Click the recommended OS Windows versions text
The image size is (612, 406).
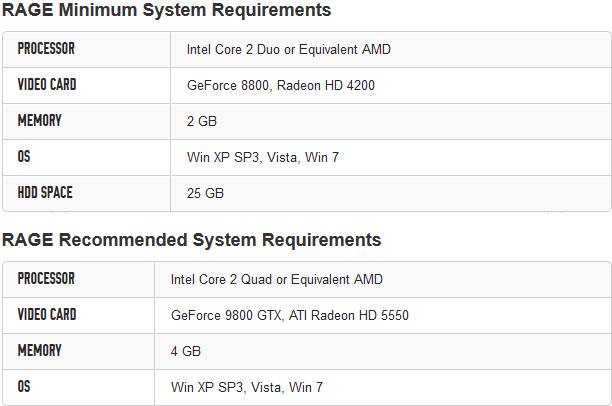(x=247, y=387)
